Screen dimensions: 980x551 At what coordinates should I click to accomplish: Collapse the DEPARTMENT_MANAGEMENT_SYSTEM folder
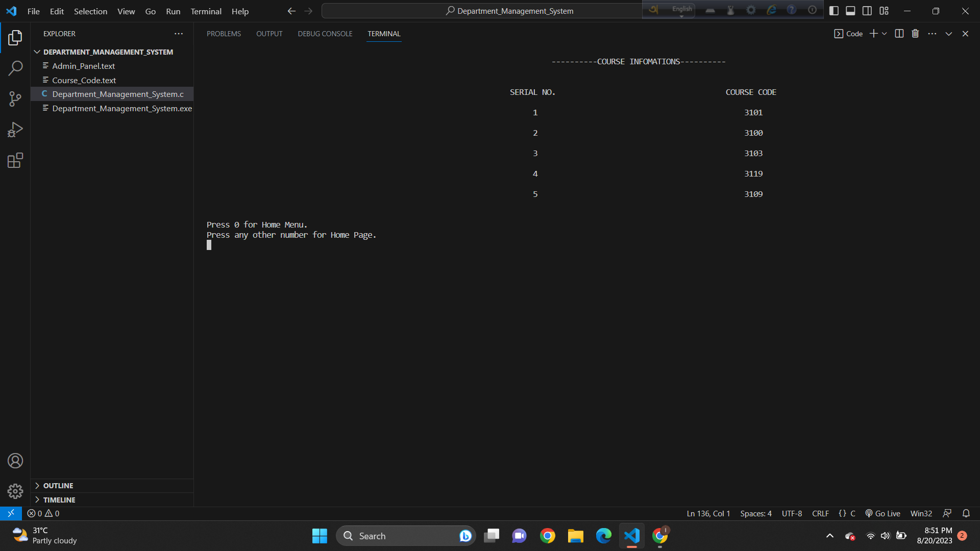click(37, 52)
